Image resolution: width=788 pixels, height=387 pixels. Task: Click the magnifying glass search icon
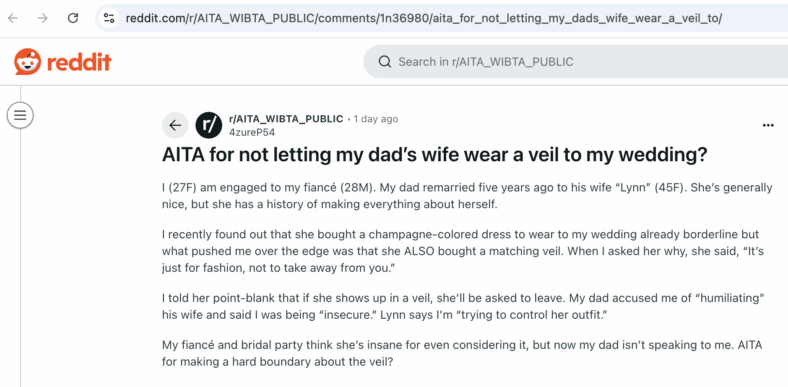385,62
